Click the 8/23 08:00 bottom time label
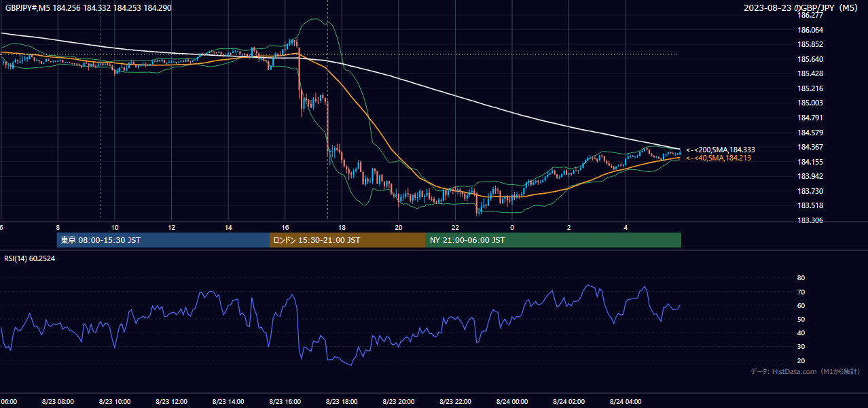868x408 pixels. point(58,401)
